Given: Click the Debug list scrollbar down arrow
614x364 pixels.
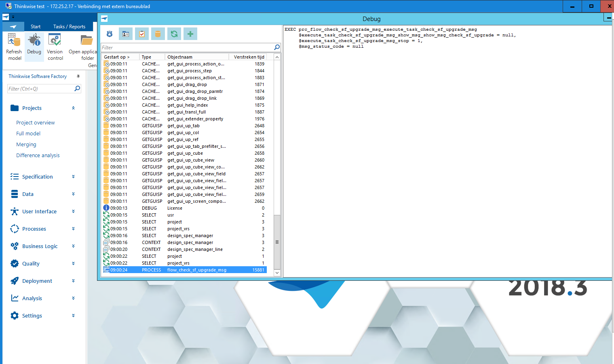Looking at the screenshot, I should coord(277,273).
